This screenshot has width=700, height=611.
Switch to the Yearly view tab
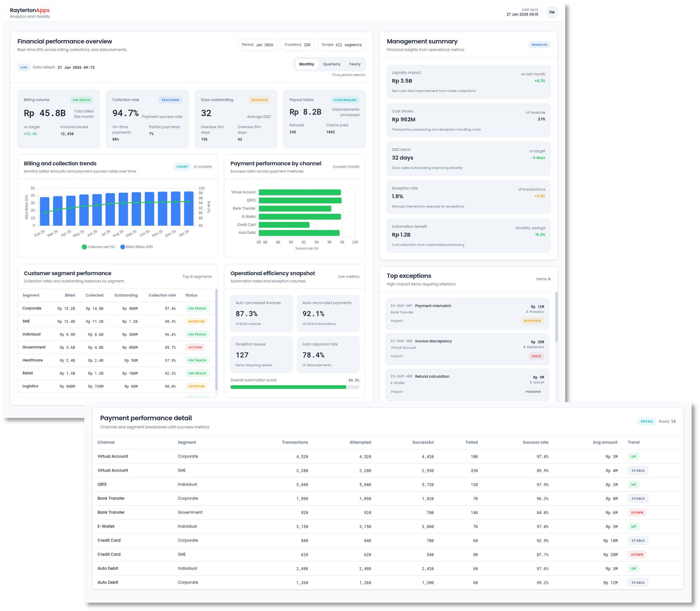[x=354, y=64]
